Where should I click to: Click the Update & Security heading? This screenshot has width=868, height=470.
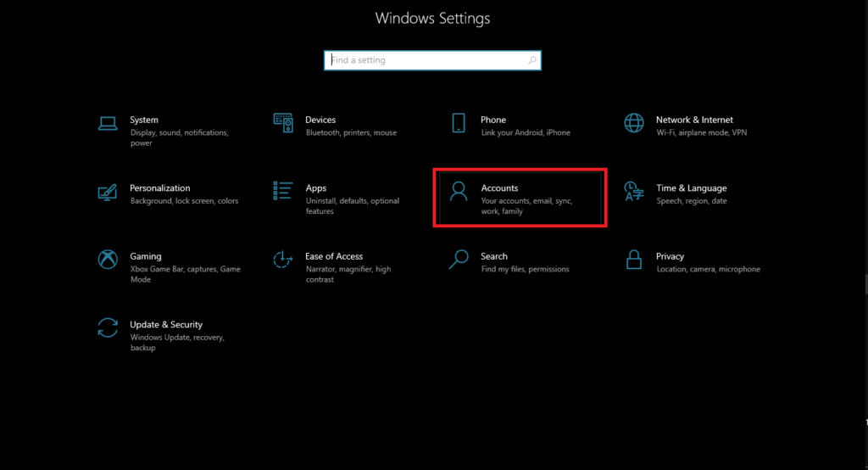[x=166, y=324]
